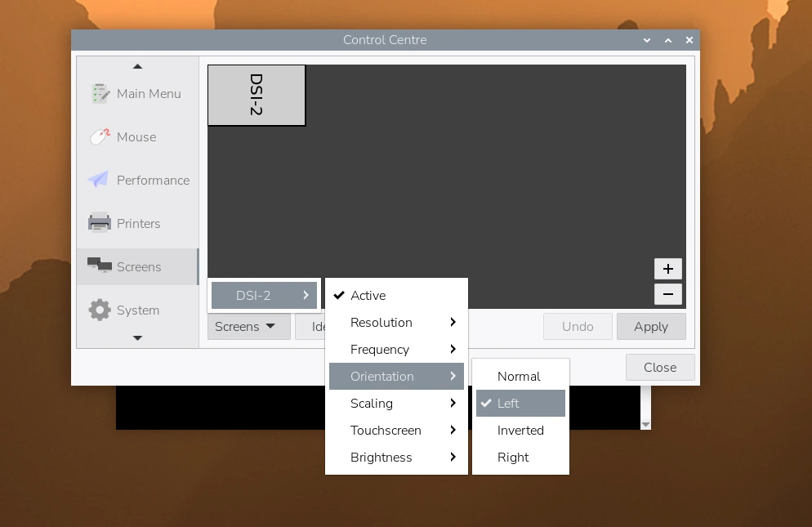This screenshot has height=527, width=812.
Task: Open the Main Menu settings icon
Action: tap(100, 94)
